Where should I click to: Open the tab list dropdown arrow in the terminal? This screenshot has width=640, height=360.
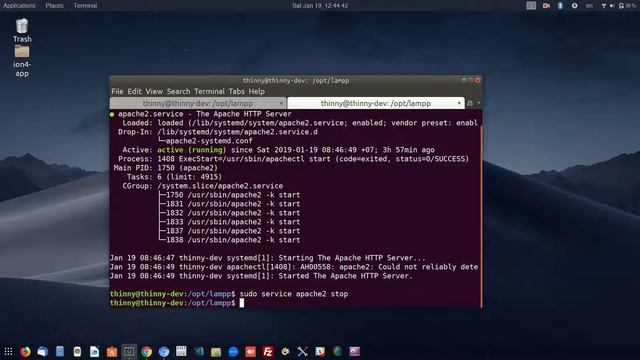(x=478, y=103)
